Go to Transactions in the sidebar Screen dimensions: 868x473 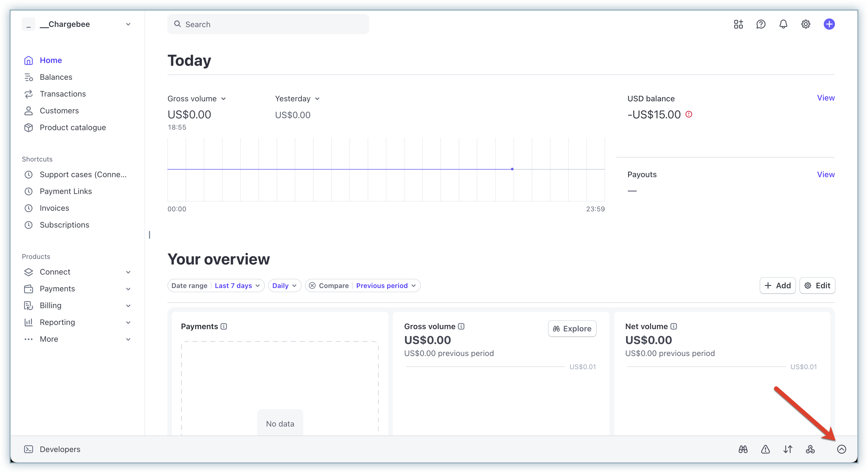[x=63, y=94]
